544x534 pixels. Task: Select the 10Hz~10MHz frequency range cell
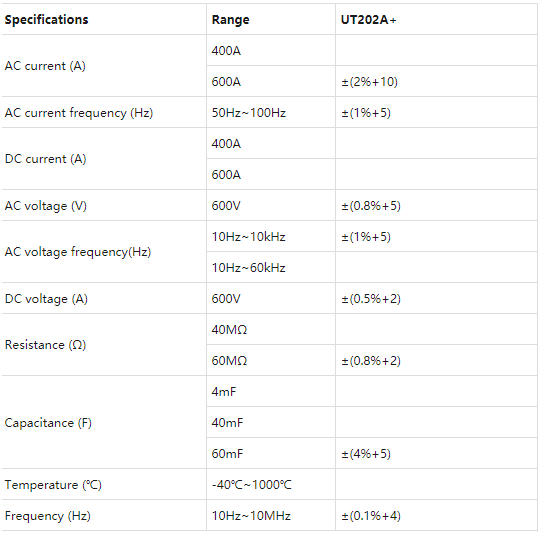[x=251, y=516]
